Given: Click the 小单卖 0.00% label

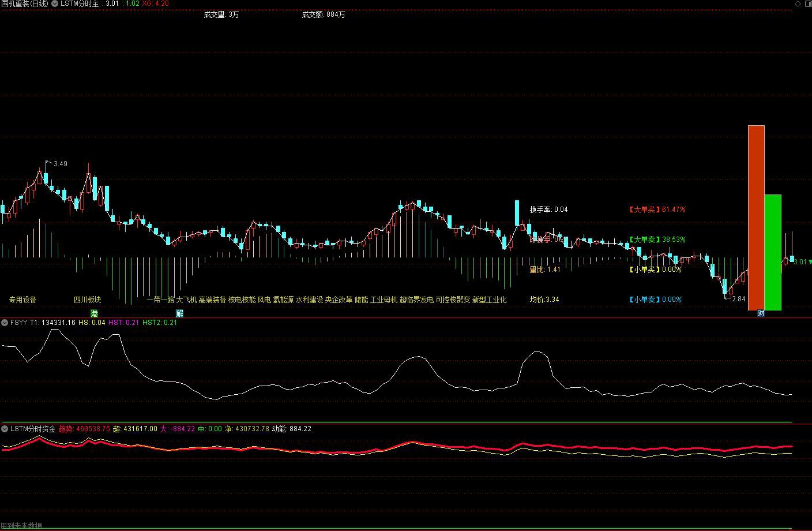Looking at the screenshot, I should click(655, 300).
